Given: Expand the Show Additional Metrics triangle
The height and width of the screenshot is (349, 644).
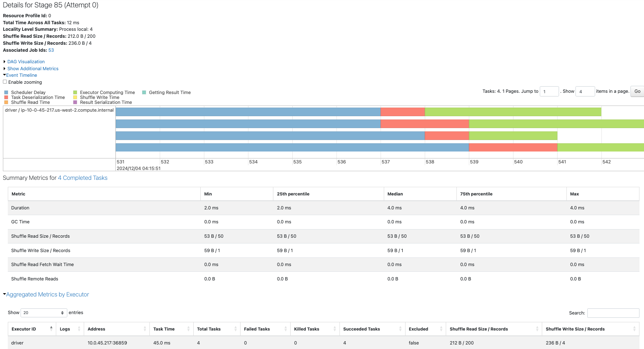Looking at the screenshot, I should click(x=5, y=69).
